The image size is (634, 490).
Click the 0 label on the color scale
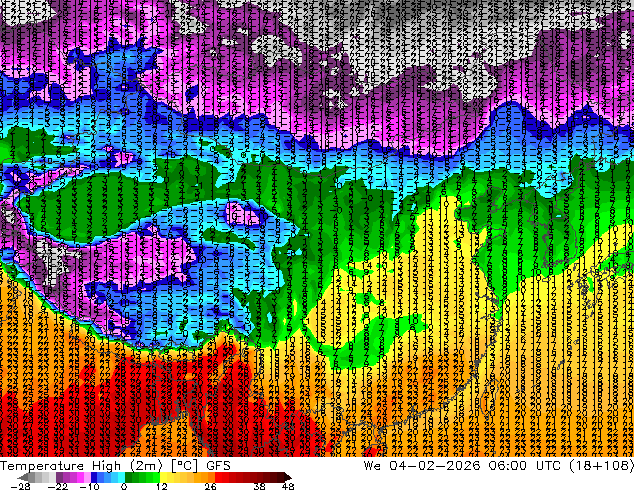pyautogui.click(x=124, y=486)
